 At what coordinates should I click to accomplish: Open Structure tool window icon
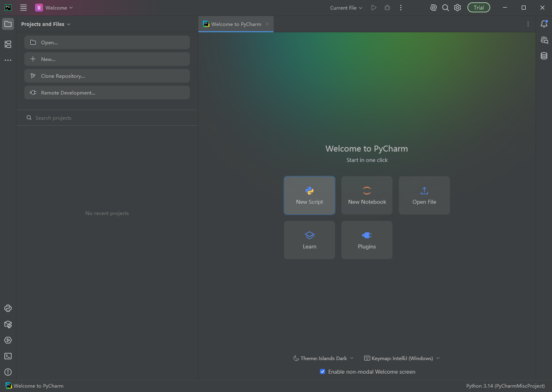(x=8, y=44)
